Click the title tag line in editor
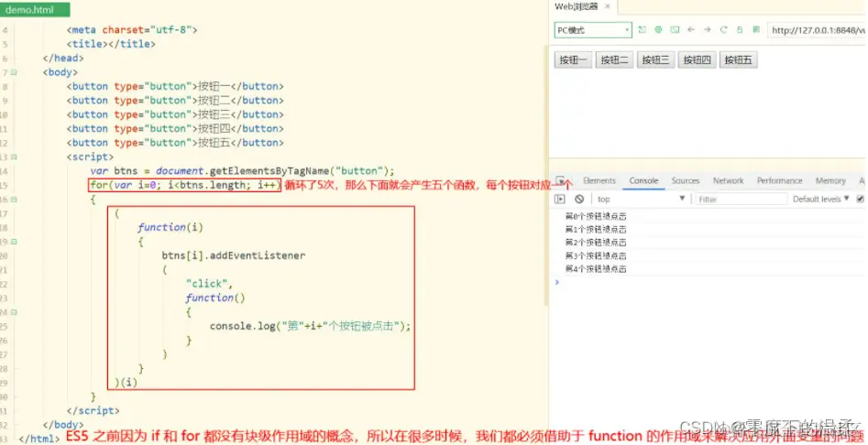Image resolution: width=868 pixels, height=445 pixels. 111,44
